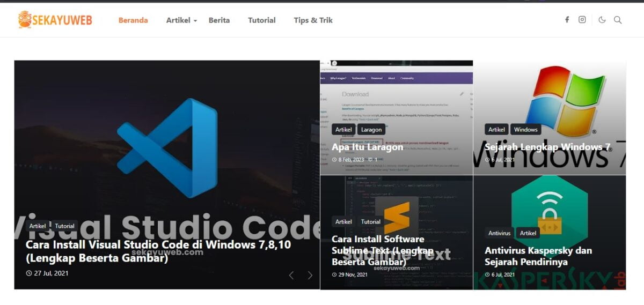Open the search magnifier icon
Image resolution: width=644 pixels, height=305 pixels.
(x=618, y=20)
